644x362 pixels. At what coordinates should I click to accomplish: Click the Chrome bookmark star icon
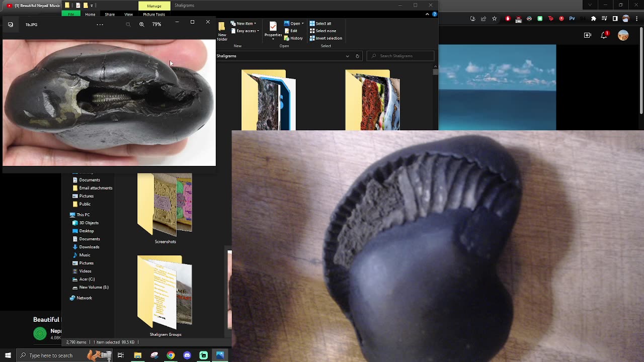(495, 19)
